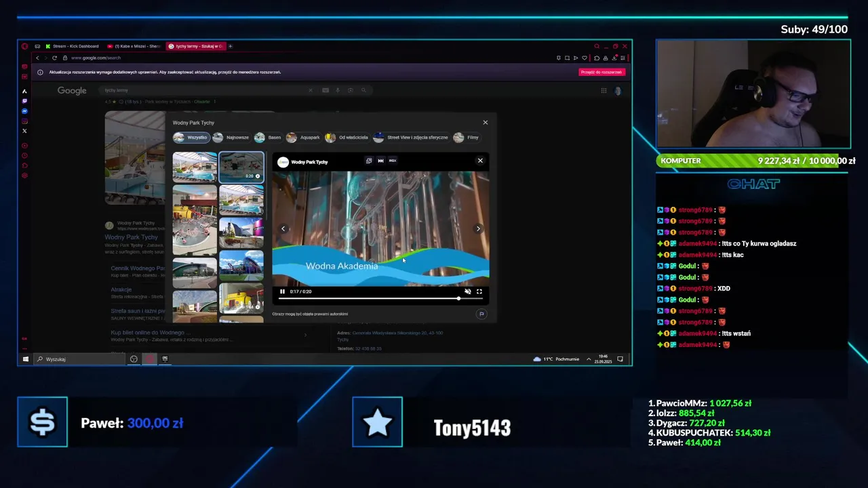
Task: Start voice search with microphone icon
Action: [x=338, y=90]
